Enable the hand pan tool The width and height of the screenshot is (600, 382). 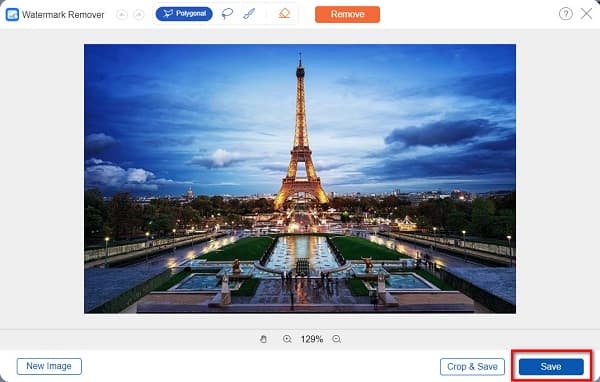(263, 339)
